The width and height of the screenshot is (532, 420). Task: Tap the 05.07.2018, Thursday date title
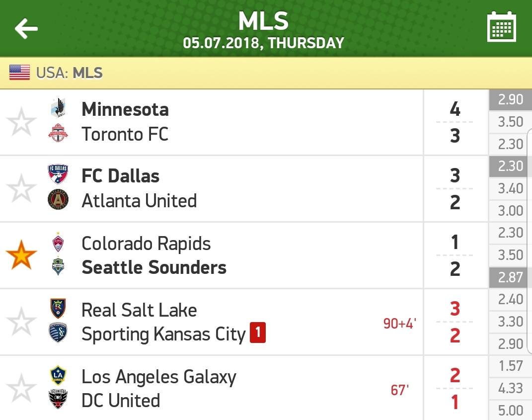pyautogui.click(x=264, y=43)
